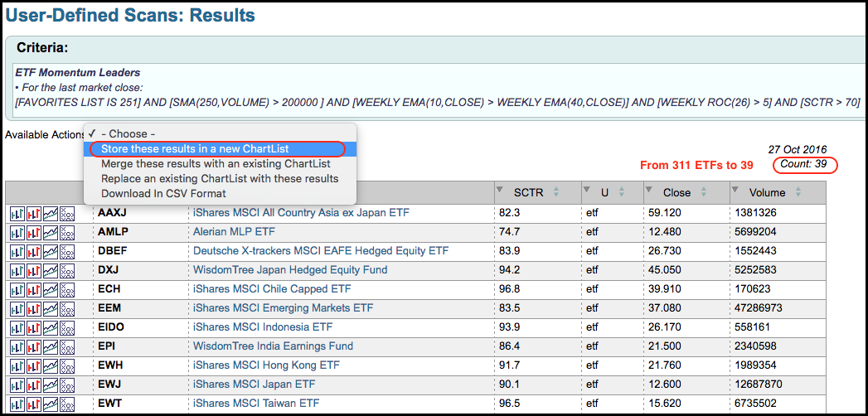
Task: Click the Volume value 12687870 for EWJ
Action: coord(759,385)
